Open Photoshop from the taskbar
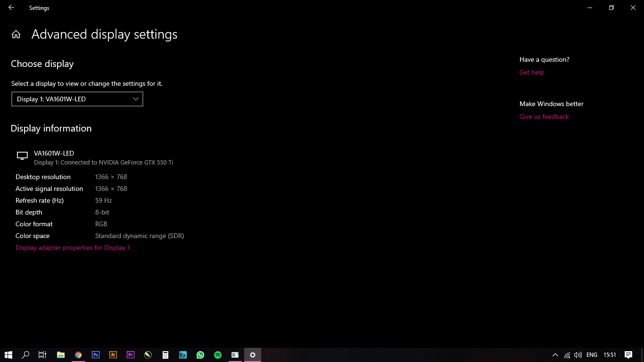This screenshot has height=362, width=644. 95,354
